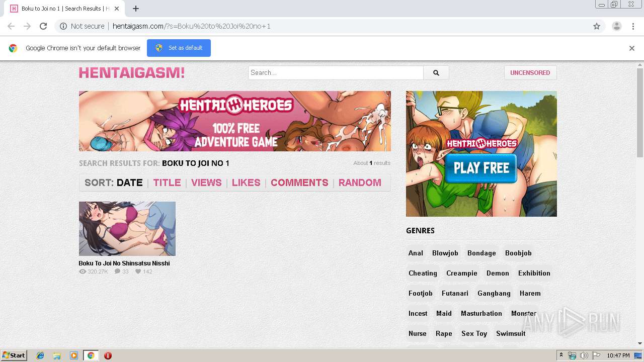
Task: Click the page vertical scrollbar thumb
Action: 640,113
